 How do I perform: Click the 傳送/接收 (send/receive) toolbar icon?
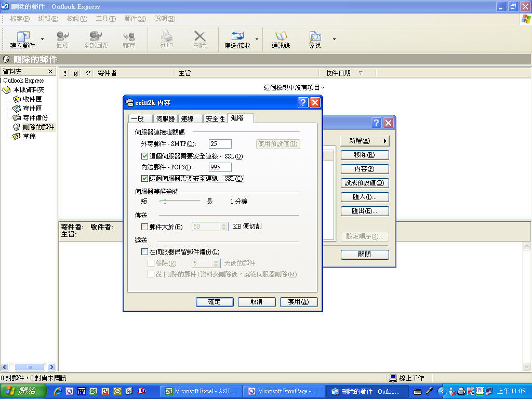click(237, 39)
